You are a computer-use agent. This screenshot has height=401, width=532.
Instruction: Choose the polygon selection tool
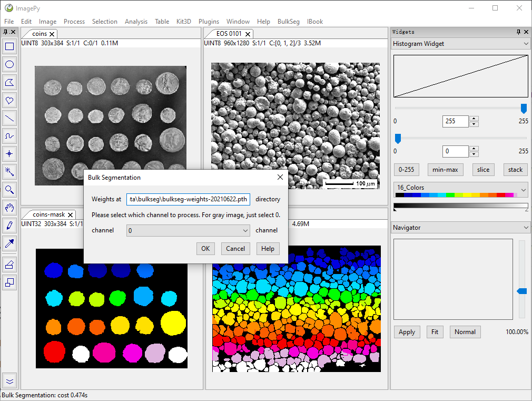[9, 83]
